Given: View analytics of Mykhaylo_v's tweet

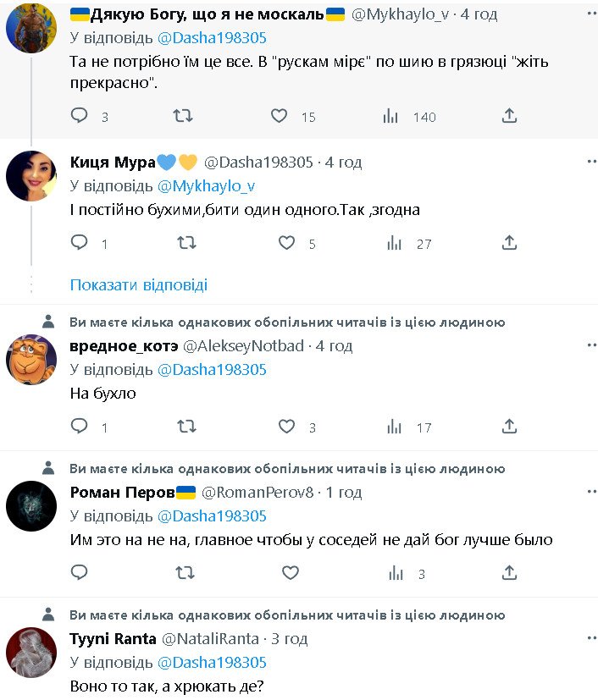Looking at the screenshot, I should click(391, 116).
